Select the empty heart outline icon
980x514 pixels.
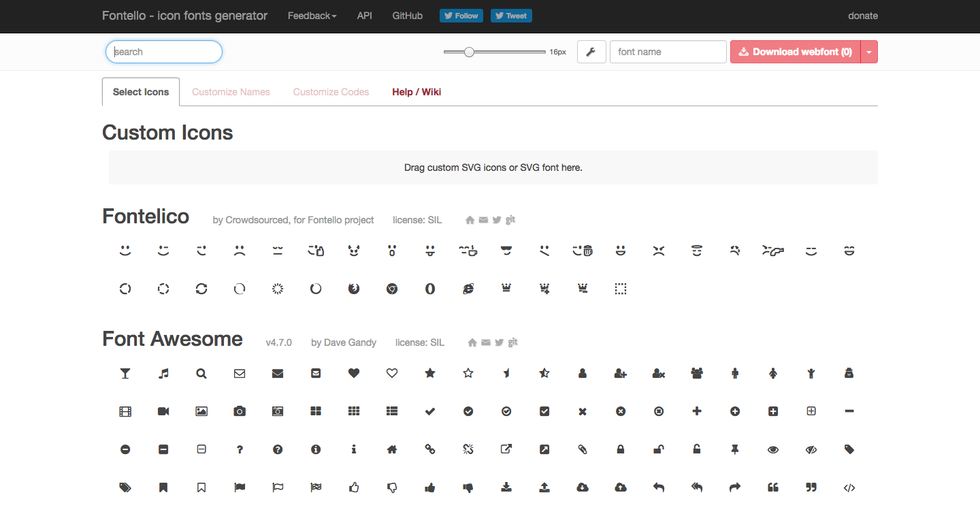[x=392, y=373]
